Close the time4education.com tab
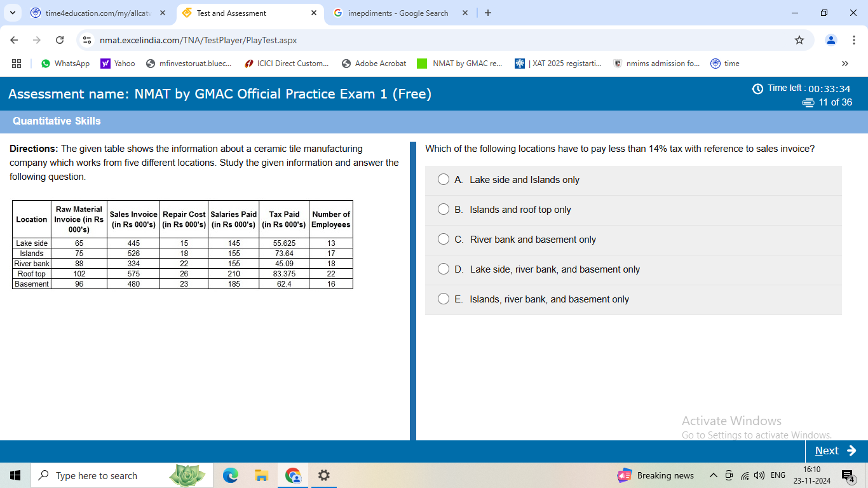 (x=163, y=13)
